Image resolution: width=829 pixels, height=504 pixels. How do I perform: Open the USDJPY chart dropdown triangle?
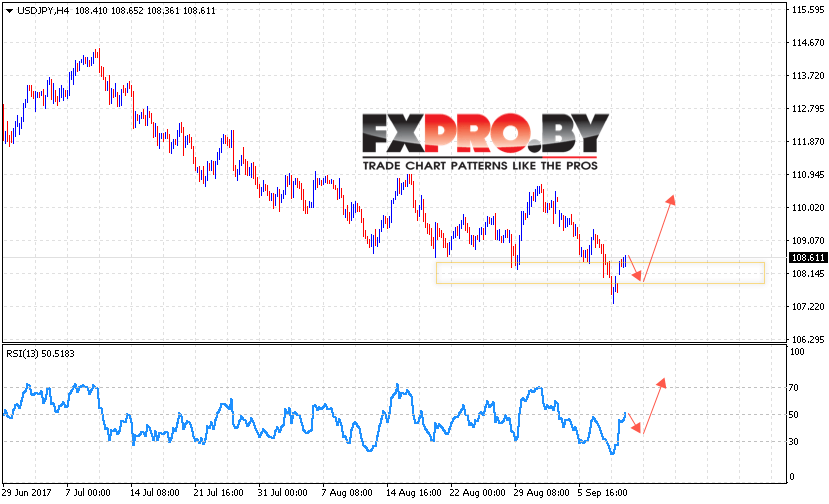tap(9, 11)
